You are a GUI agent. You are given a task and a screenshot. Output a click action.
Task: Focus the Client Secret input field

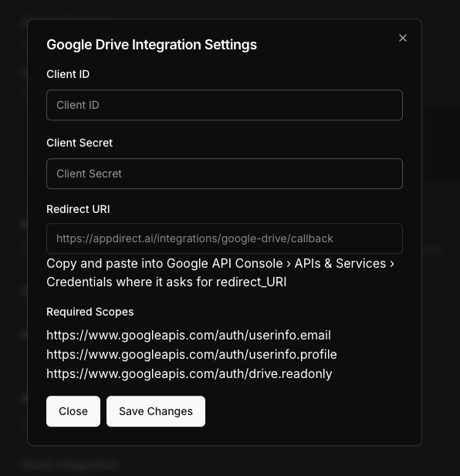click(x=225, y=174)
